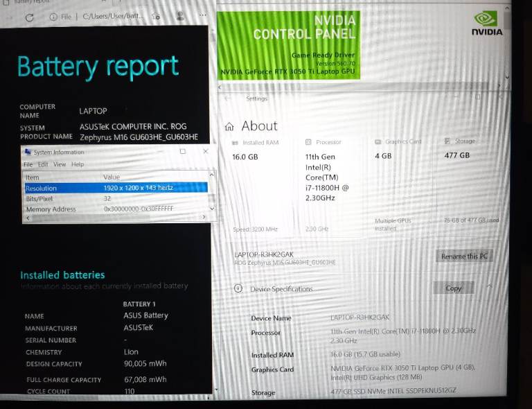The image size is (532, 409).
Task: Click the Battery report page title
Action: (x=98, y=67)
